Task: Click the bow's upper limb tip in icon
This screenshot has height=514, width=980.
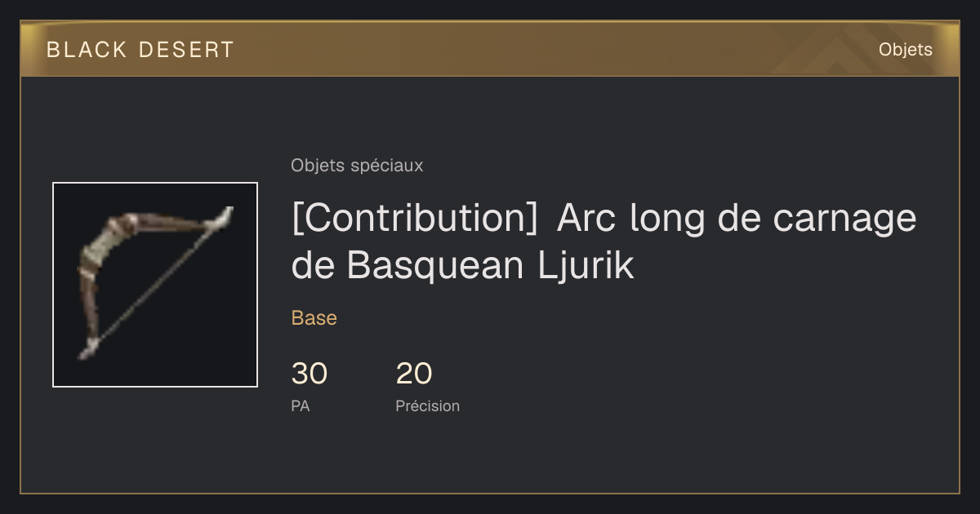Action: pos(224,215)
